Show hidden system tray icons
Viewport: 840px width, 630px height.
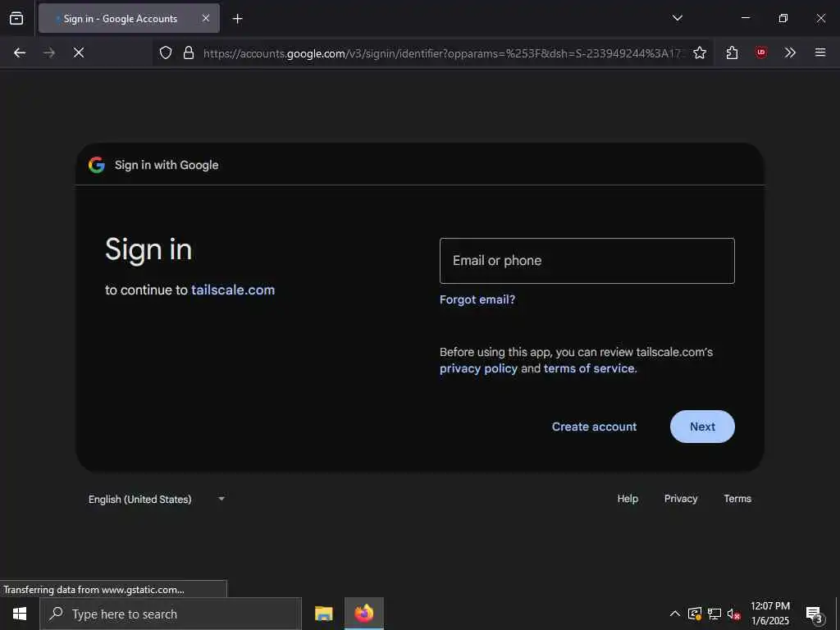675,614
